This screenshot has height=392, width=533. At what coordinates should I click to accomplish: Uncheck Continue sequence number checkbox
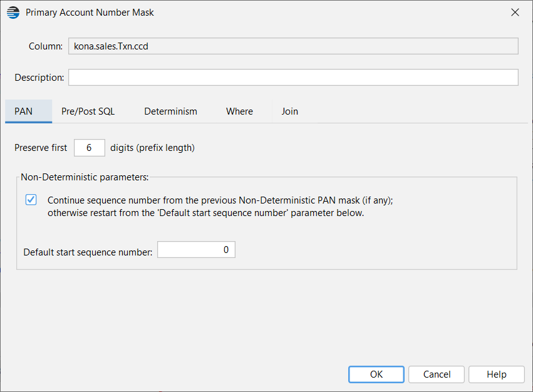31,200
